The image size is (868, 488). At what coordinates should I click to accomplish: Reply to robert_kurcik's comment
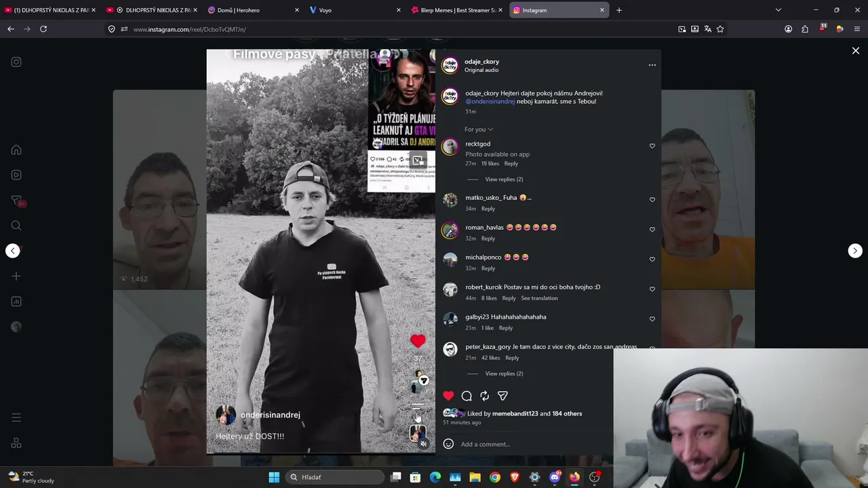click(509, 298)
